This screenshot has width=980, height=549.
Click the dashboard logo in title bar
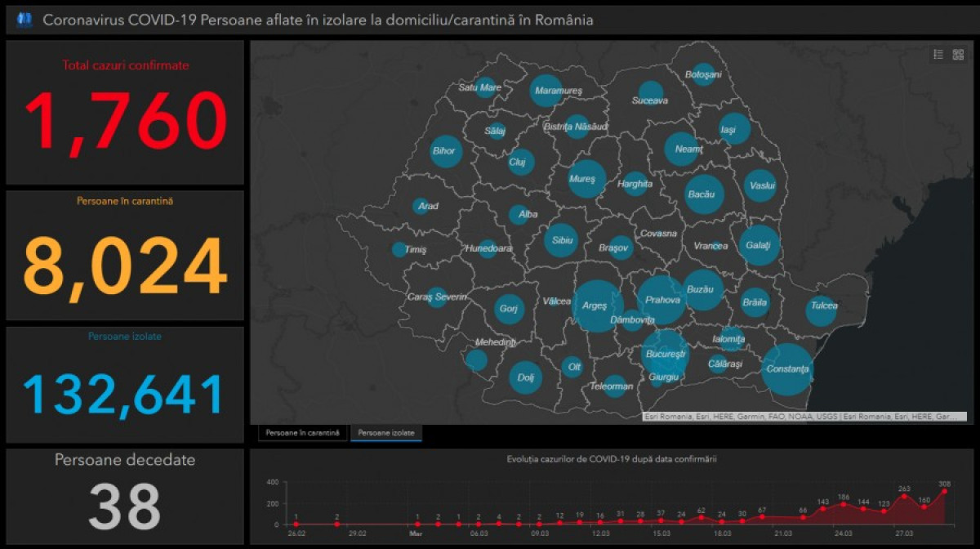pyautogui.click(x=24, y=20)
